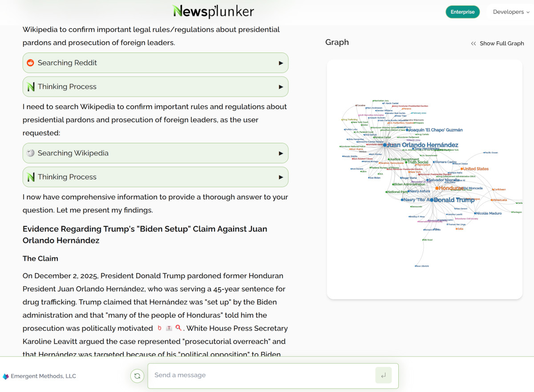Select the Joe Biden graph node
The height and width of the screenshot is (392, 534).
(368, 178)
